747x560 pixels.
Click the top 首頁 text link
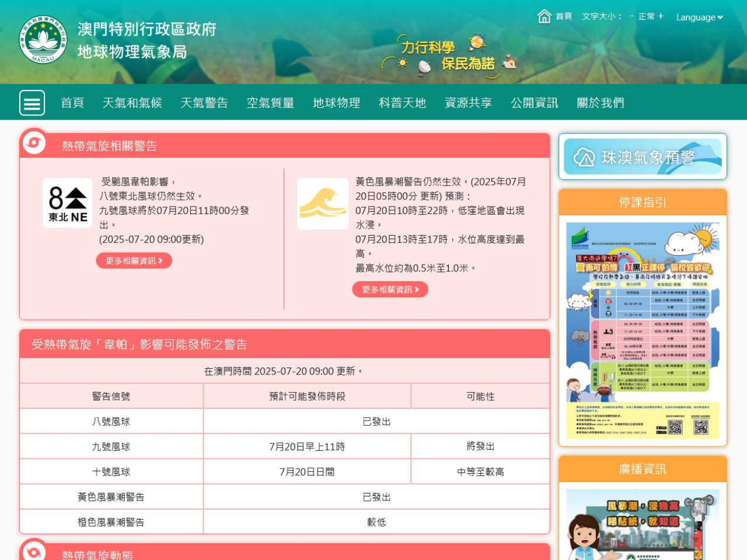click(x=564, y=16)
